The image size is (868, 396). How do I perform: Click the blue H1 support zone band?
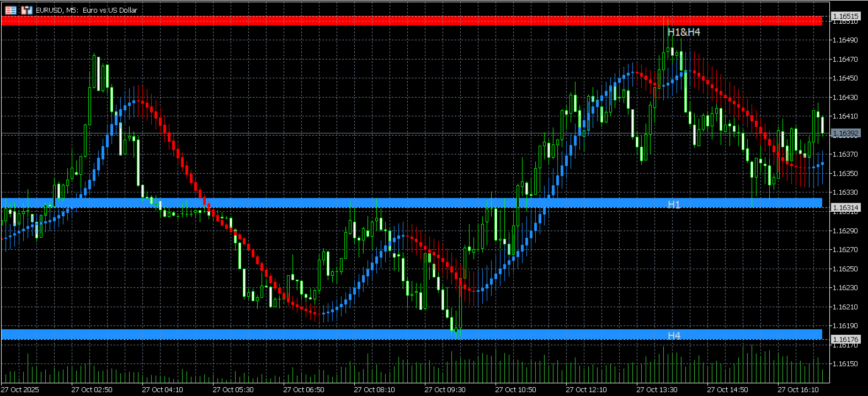412,203
